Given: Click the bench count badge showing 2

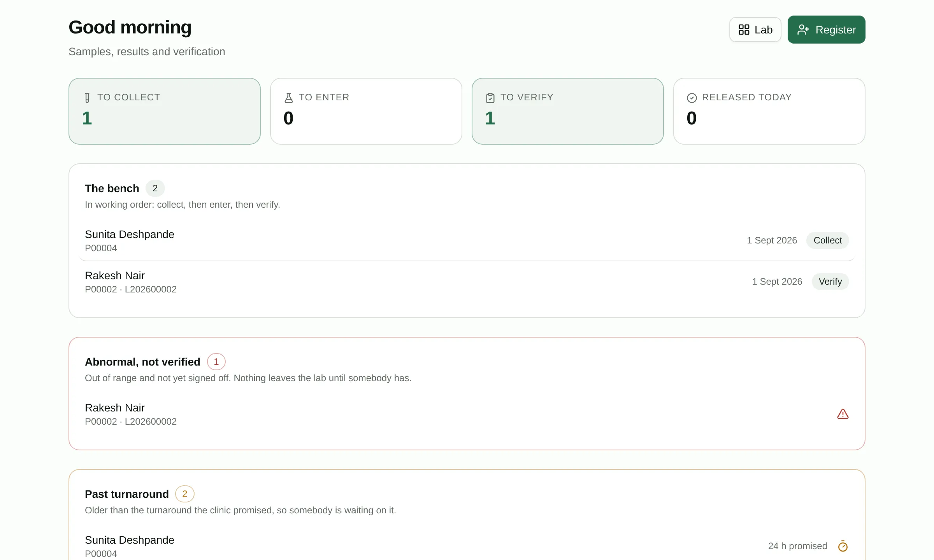Looking at the screenshot, I should (x=155, y=188).
